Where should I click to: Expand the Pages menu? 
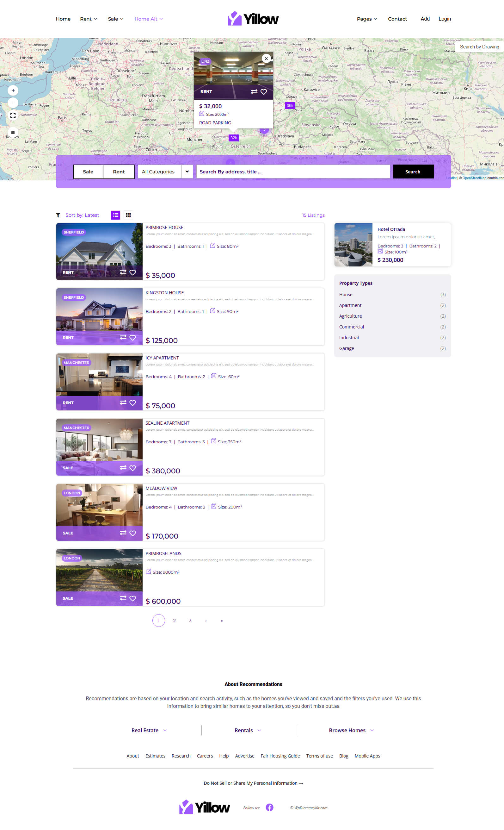pyautogui.click(x=367, y=19)
